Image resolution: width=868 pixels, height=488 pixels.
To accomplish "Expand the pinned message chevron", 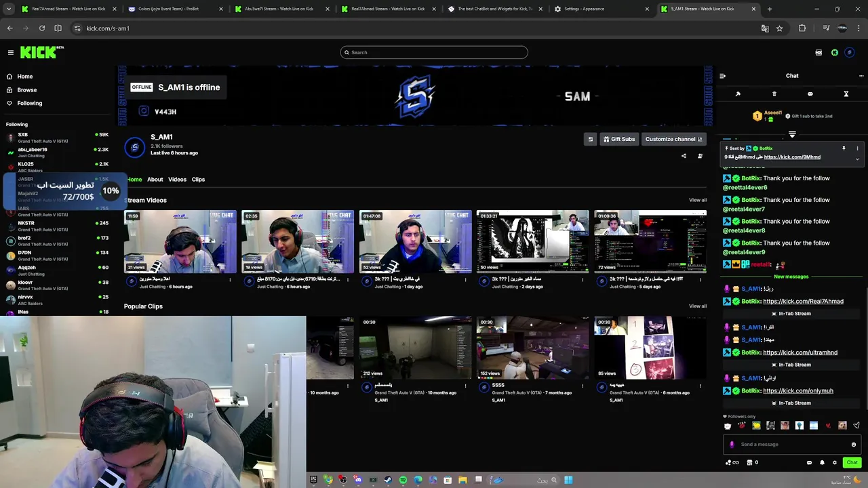I will (x=857, y=159).
